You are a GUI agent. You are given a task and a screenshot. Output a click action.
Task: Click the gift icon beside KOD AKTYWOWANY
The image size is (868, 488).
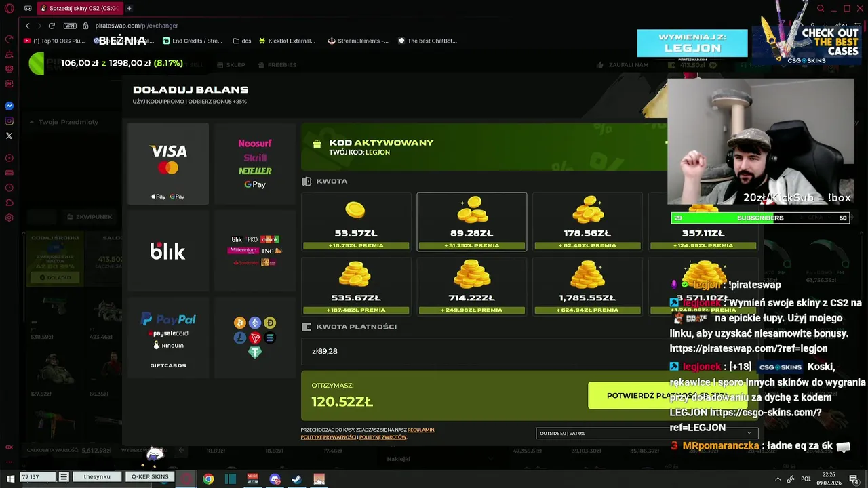coord(317,144)
